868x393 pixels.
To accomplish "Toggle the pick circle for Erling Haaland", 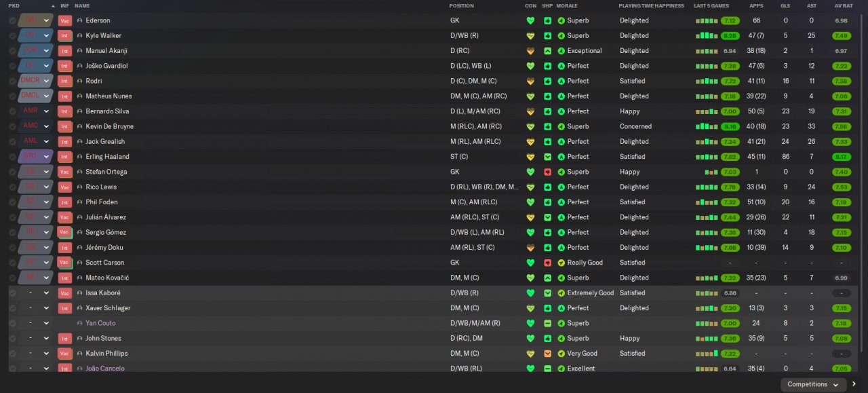I will point(12,157).
